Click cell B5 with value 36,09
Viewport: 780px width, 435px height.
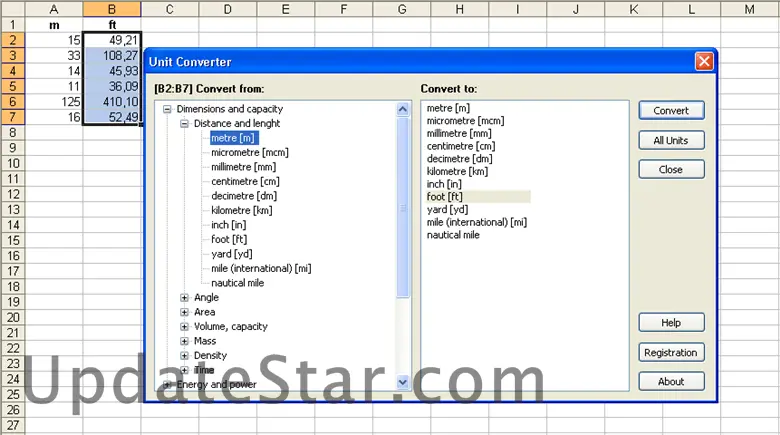click(112, 86)
